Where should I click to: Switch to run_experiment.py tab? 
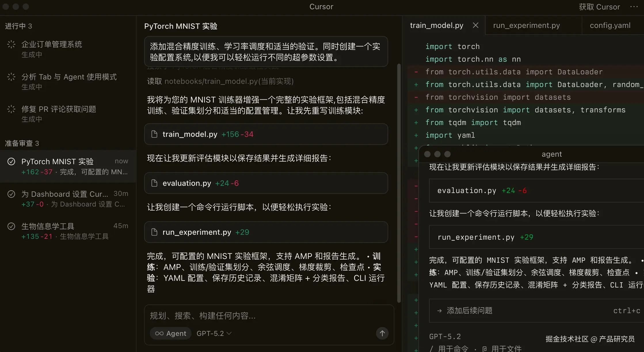click(526, 25)
